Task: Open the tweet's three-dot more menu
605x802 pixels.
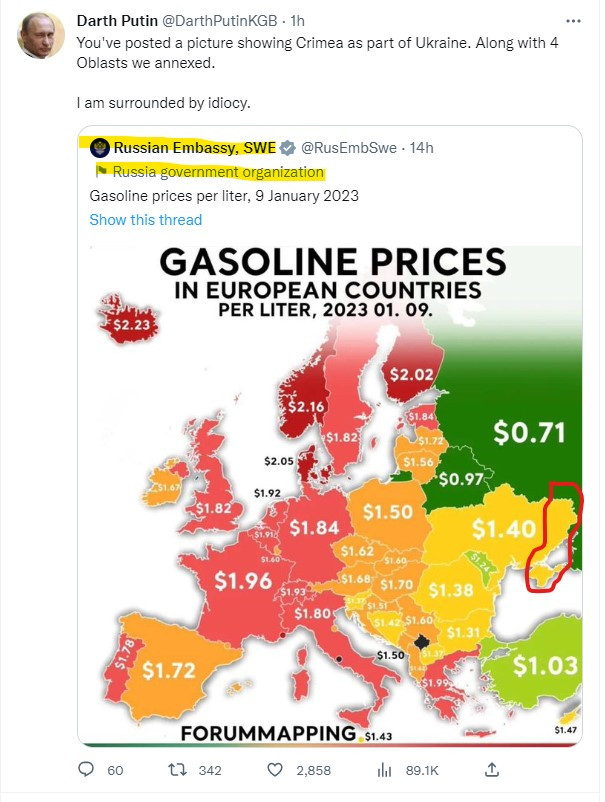Action: tap(573, 21)
